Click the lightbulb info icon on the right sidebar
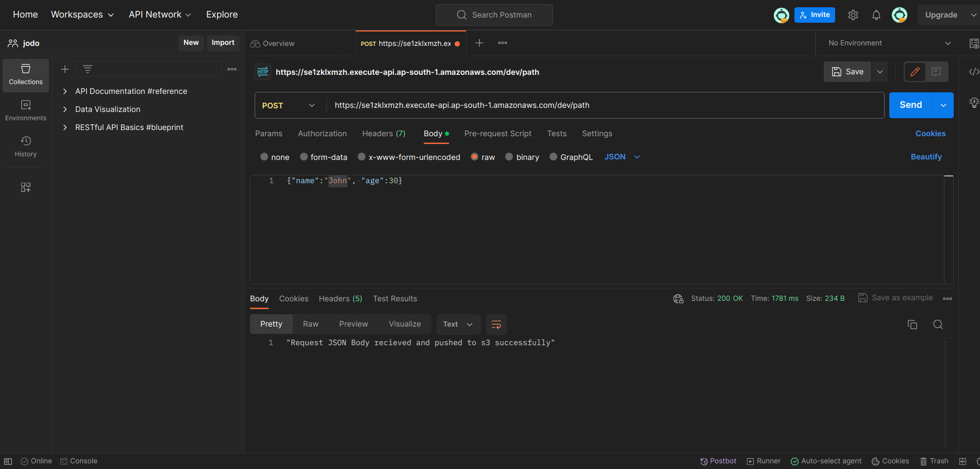The width and height of the screenshot is (980, 469). click(x=974, y=103)
